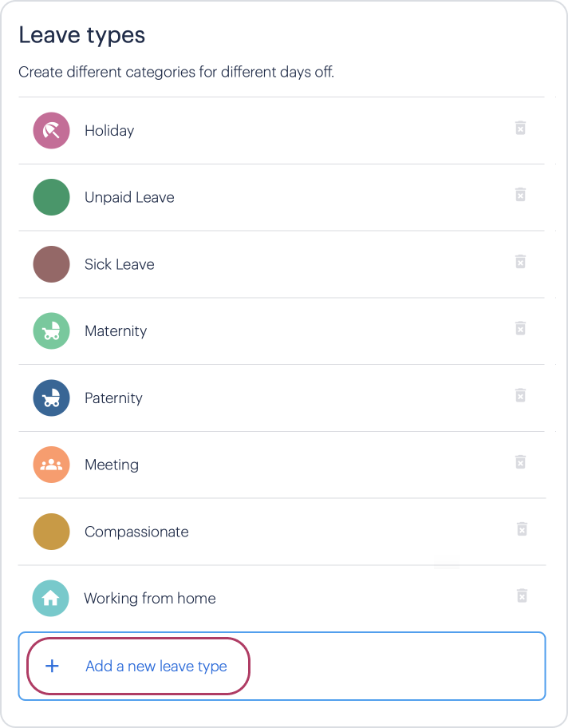Click the mustard Compassionate color circle

click(x=52, y=532)
